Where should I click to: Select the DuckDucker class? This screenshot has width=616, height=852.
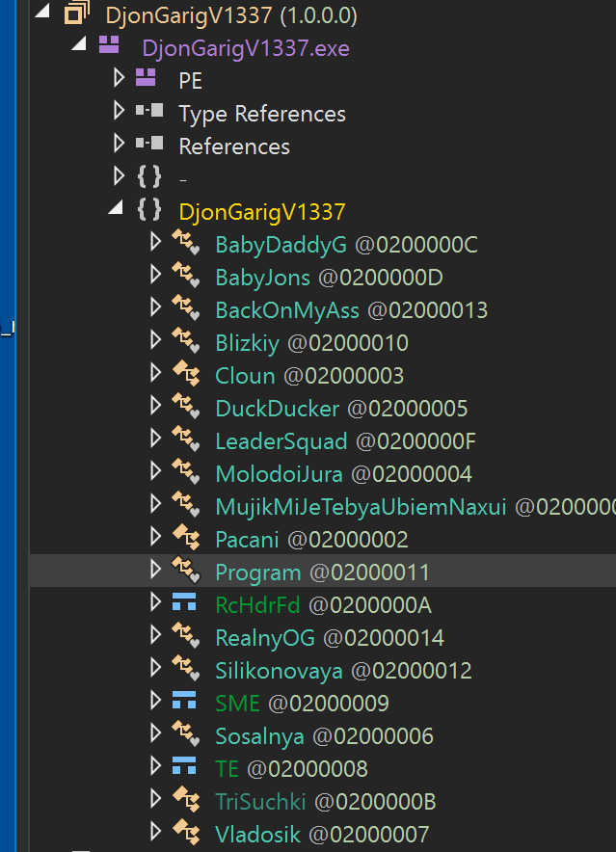point(278,408)
